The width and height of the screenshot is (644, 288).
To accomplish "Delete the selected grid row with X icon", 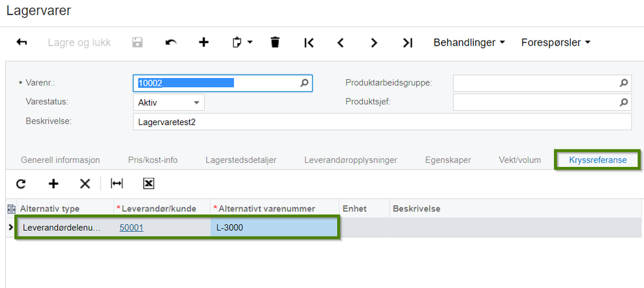I will [85, 184].
